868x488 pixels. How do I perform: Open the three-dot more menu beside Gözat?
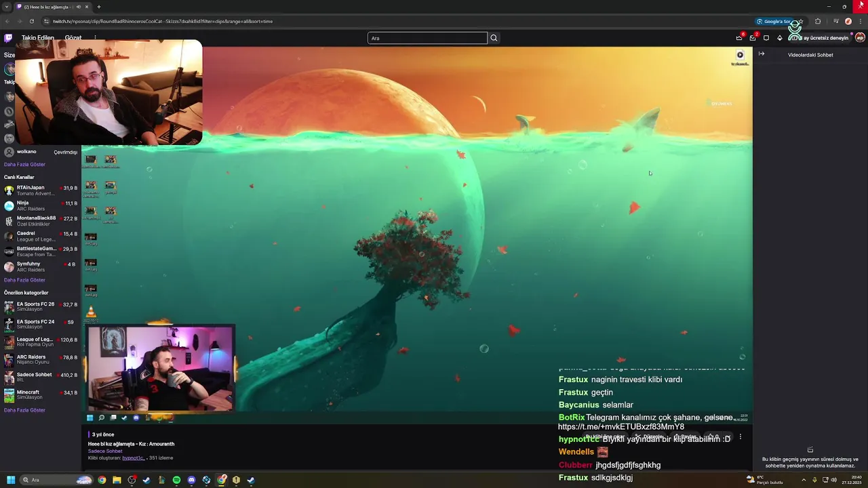click(95, 38)
